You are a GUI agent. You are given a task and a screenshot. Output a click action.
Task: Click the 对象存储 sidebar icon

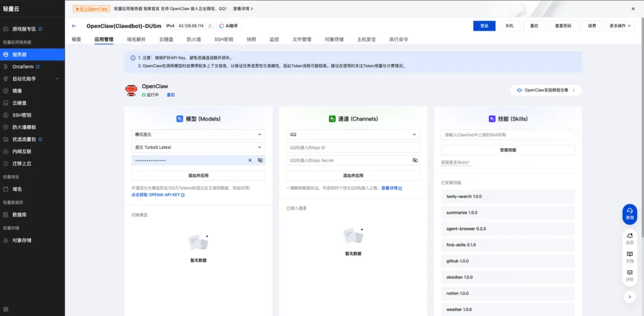point(6,240)
